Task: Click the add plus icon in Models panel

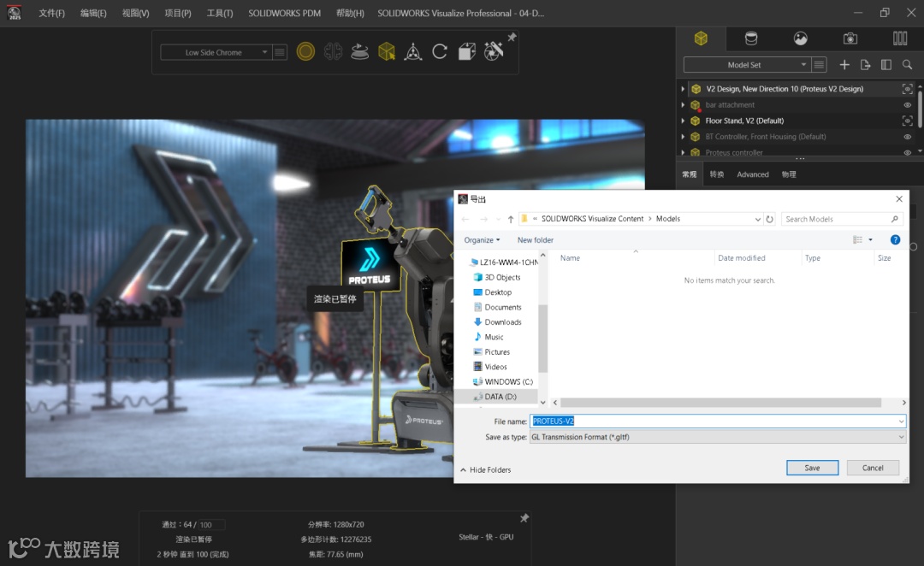Action: pyautogui.click(x=844, y=65)
